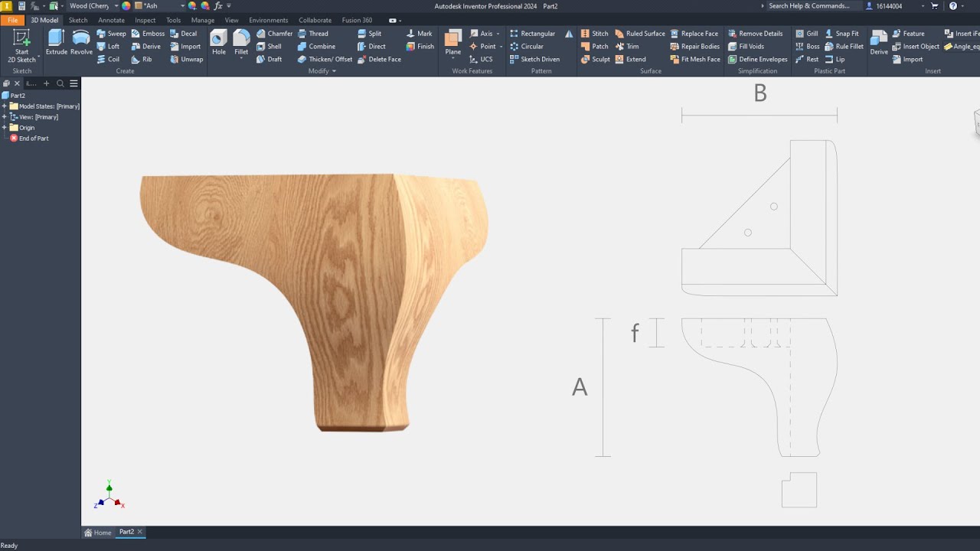980x551 pixels.
Task: Select Circular pattern tool
Action: [x=527, y=47]
